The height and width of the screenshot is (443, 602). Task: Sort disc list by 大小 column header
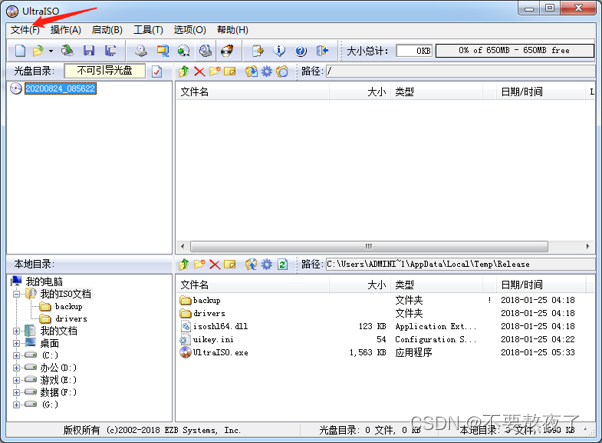[x=360, y=92]
